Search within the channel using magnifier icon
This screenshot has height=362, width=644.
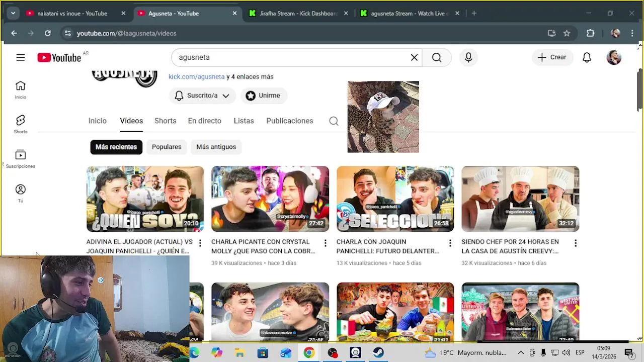point(334,121)
